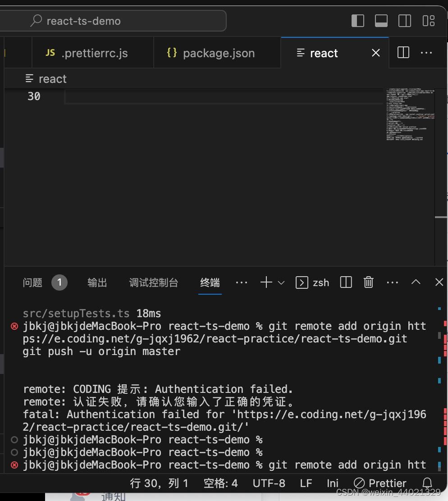Toggle the bottom panel visibility icon

coord(381,21)
